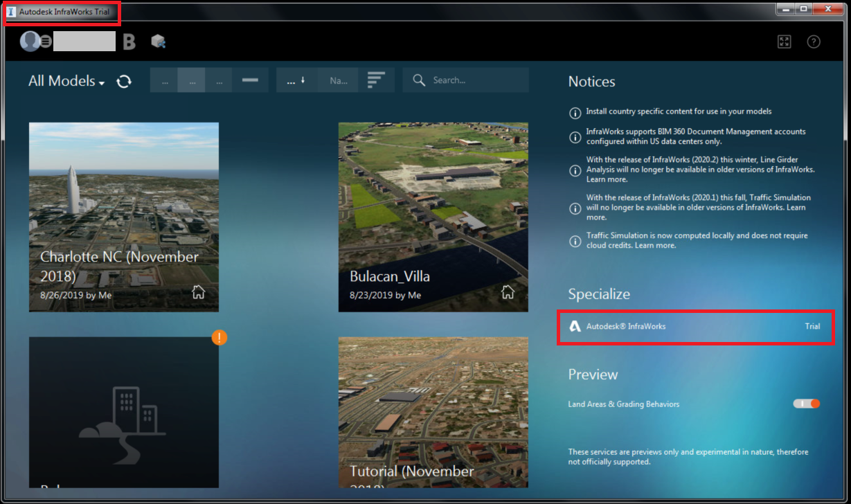Select the first tile size view button
This screenshot has width=851, height=504.
tap(165, 80)
